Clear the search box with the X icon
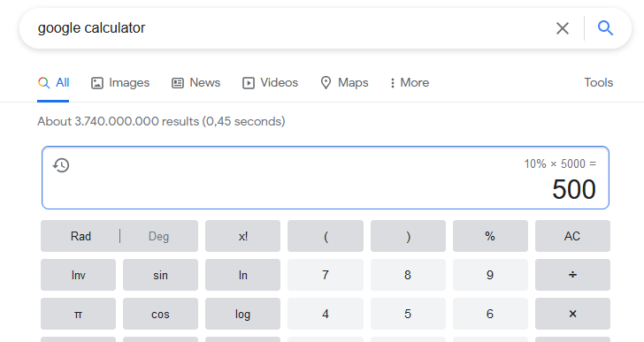 563,28
